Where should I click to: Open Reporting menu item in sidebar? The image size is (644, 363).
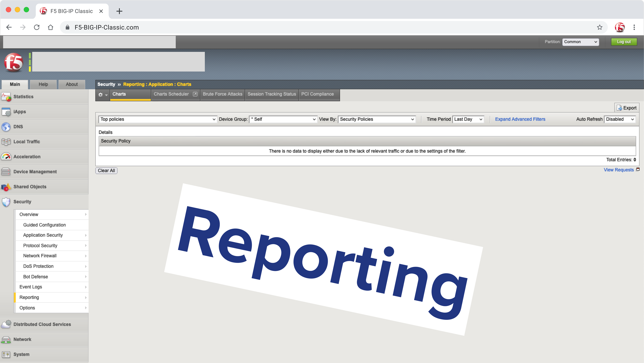(x=52, y=297)
